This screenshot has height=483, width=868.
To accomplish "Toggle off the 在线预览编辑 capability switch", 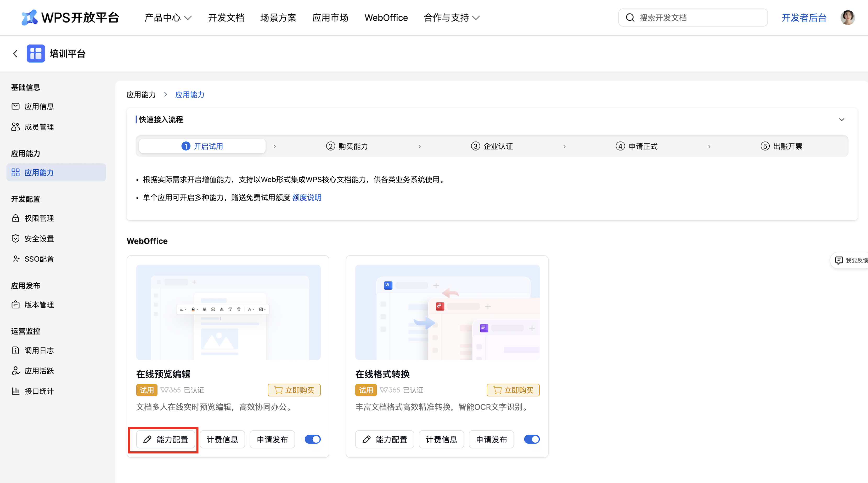I will (x=313, y=439).
